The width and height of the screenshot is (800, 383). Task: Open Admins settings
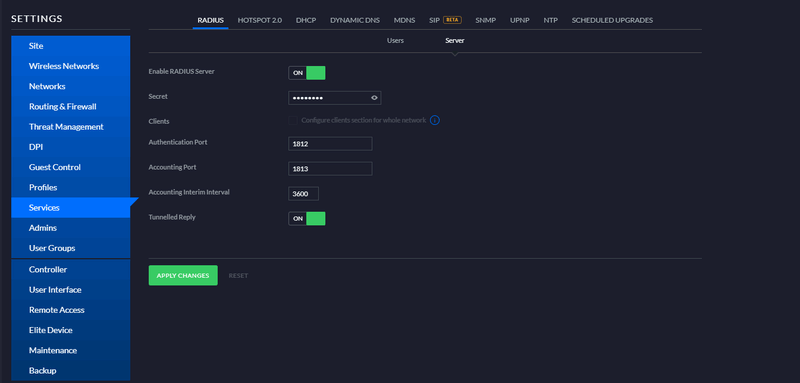70,228
